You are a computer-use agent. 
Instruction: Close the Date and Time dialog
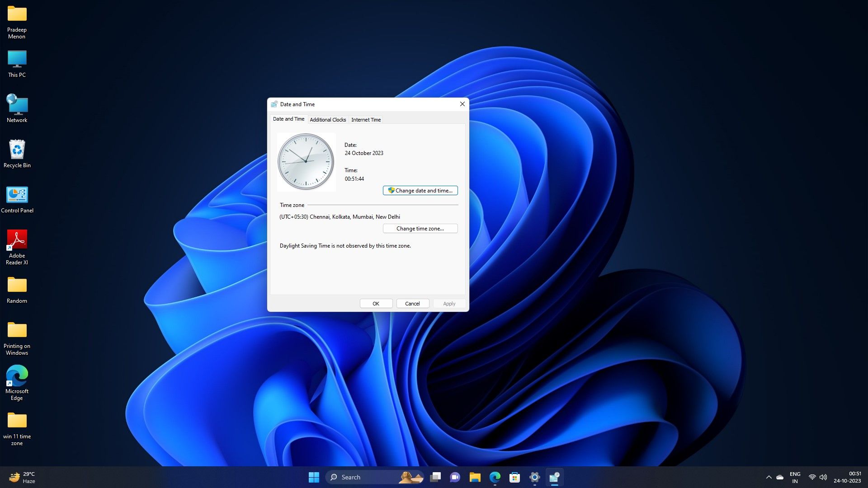[x=462, y=104]
